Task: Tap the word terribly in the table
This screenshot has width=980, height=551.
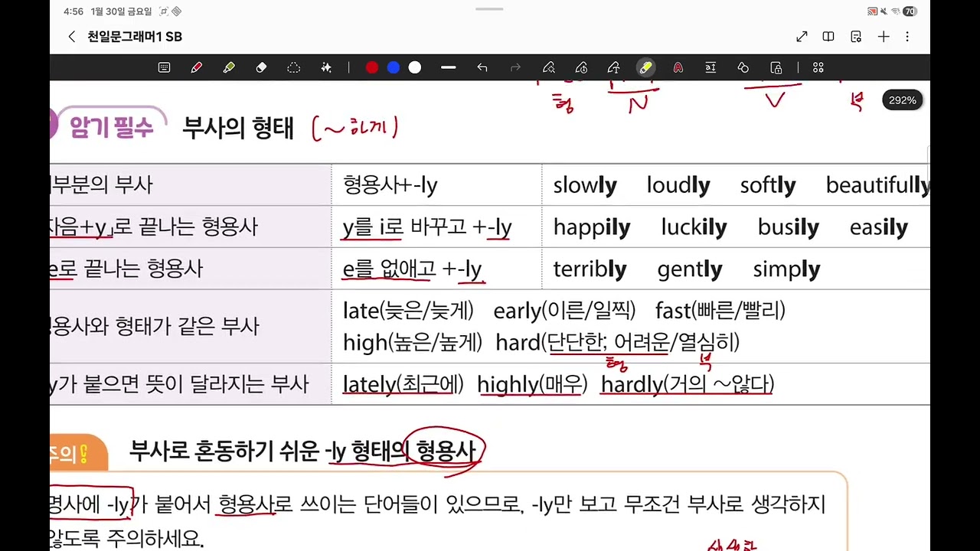Action: pyautogui.click(x=590, y=269)
